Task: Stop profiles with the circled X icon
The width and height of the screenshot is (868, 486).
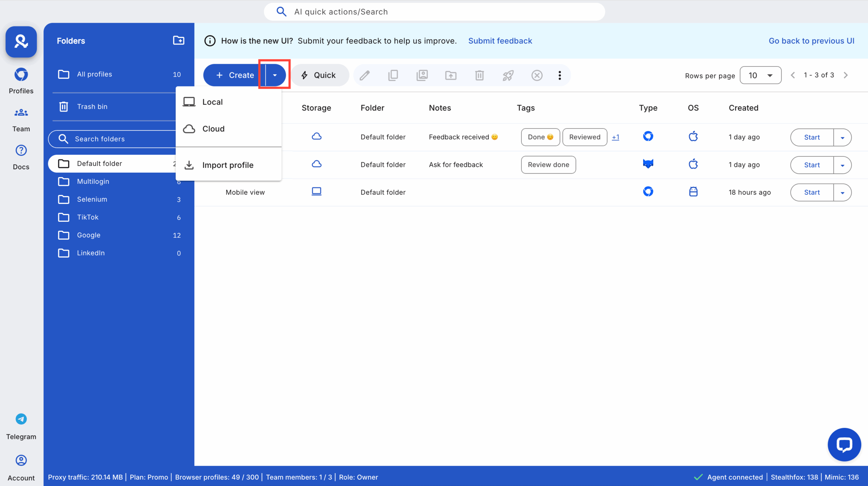Action: pos(537,75)
